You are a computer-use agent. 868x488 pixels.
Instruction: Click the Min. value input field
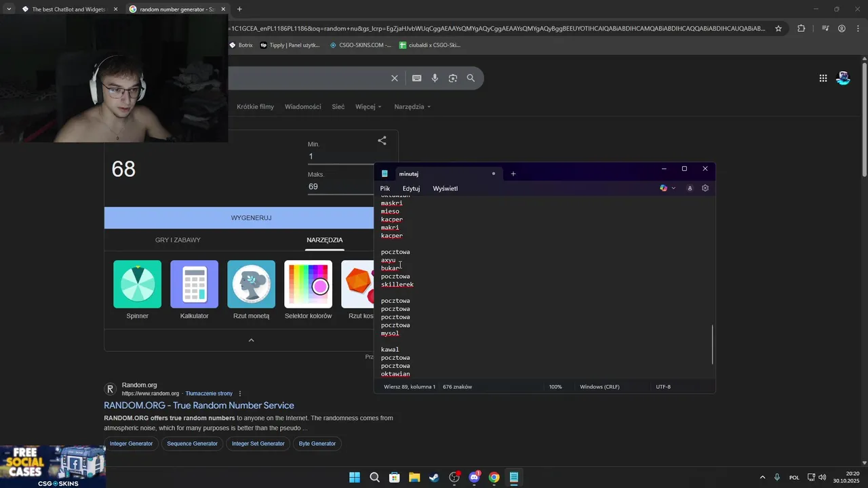pyautogui.click(x=340, y=157)
